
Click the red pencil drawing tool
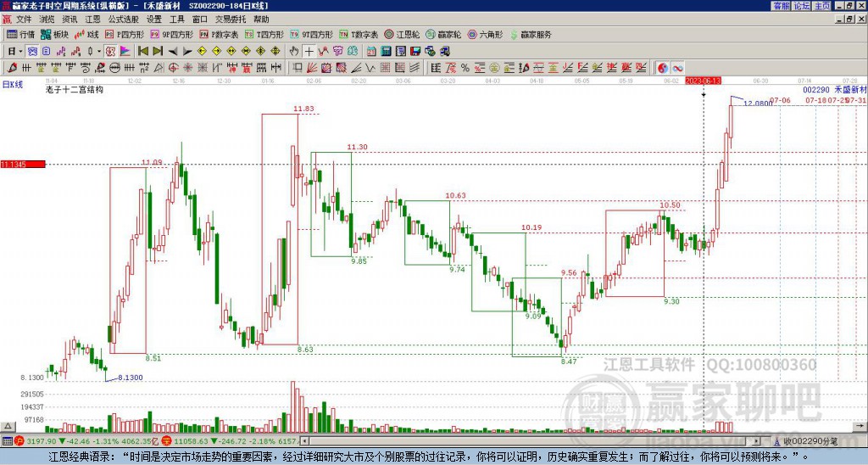point(12,68)
